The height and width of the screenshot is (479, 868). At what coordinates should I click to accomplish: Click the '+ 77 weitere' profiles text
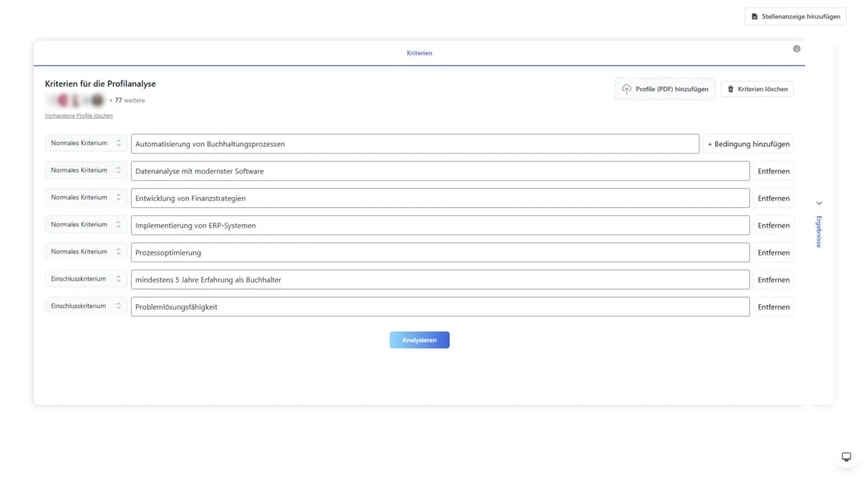pyautogui.click(x=127, y=100)
